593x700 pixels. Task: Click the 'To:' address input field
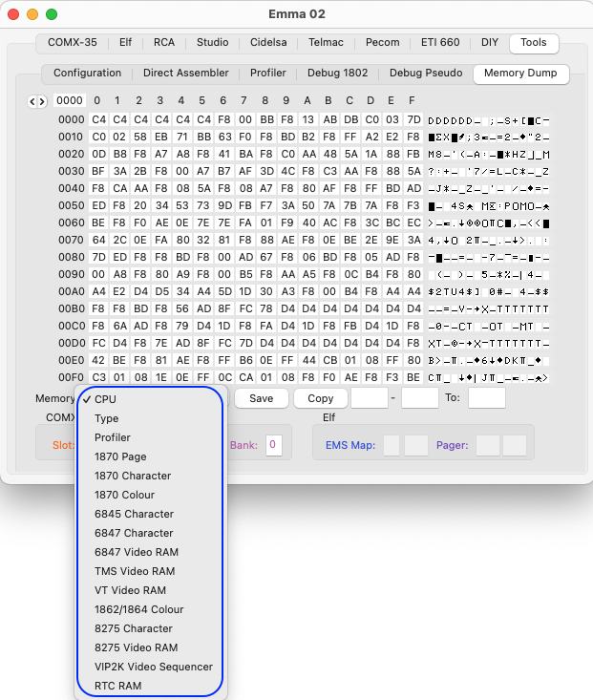click(x=486, y=398)
